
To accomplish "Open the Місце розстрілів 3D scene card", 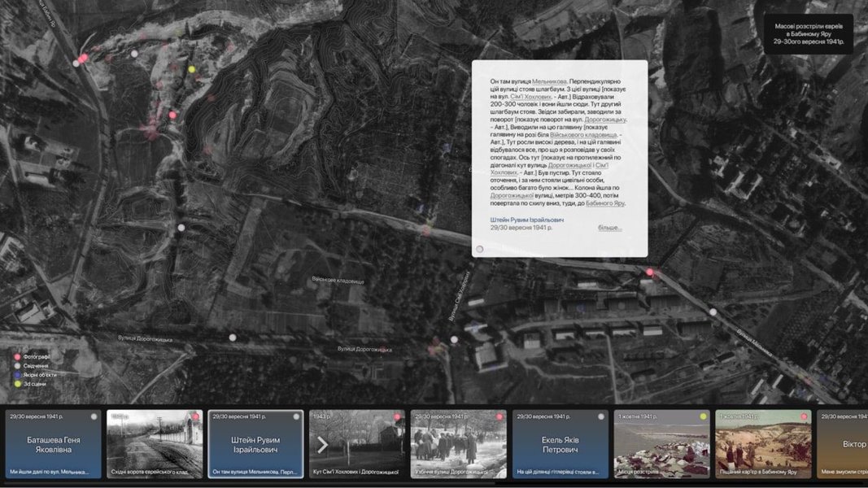I will (661, 444).
